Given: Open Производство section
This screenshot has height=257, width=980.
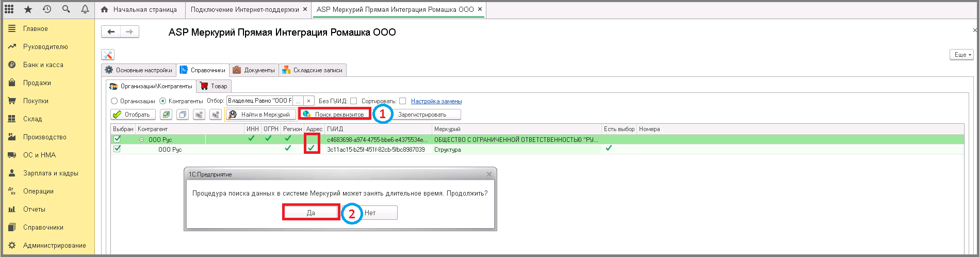Looking at the screenshot, I should coord(45,137).
